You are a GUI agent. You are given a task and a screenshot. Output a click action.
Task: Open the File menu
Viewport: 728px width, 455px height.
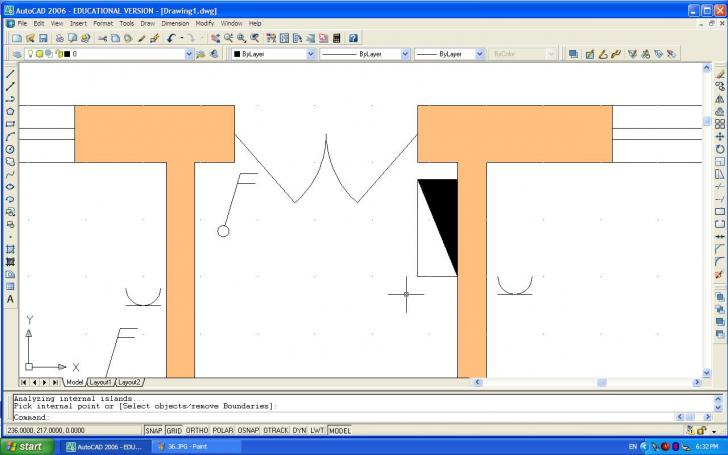[22, 23]
